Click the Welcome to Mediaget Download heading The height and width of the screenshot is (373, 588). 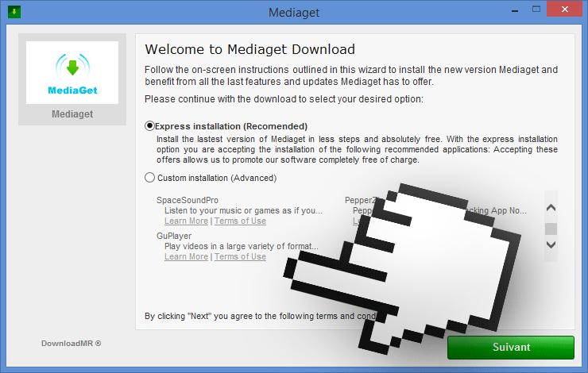coord(250,49)
